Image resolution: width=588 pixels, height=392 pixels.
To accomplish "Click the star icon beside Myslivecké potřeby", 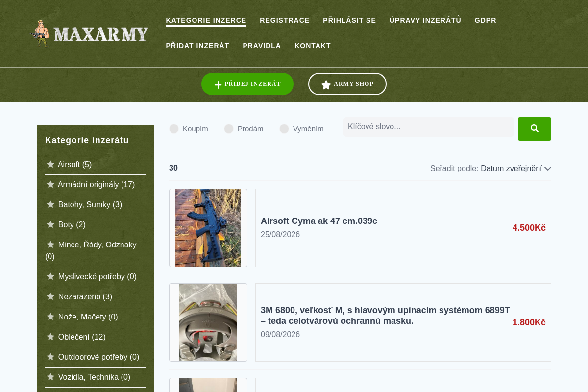I will (50, 276).
